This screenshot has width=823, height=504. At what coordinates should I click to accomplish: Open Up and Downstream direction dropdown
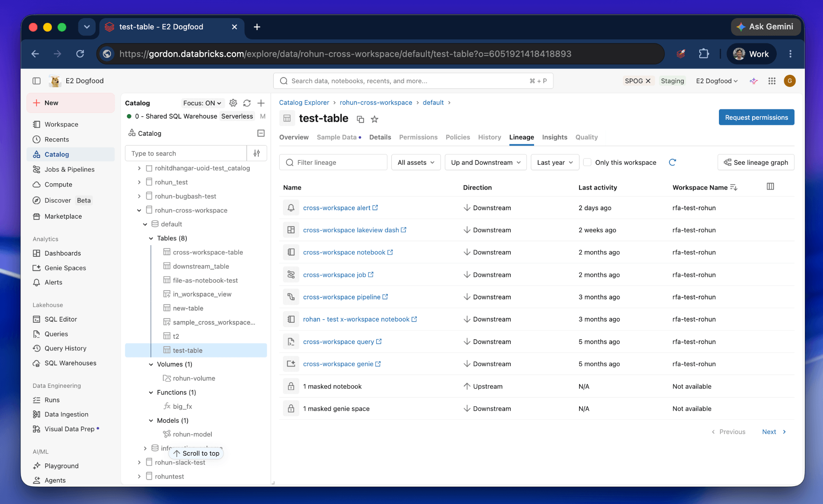coord(485,162)
